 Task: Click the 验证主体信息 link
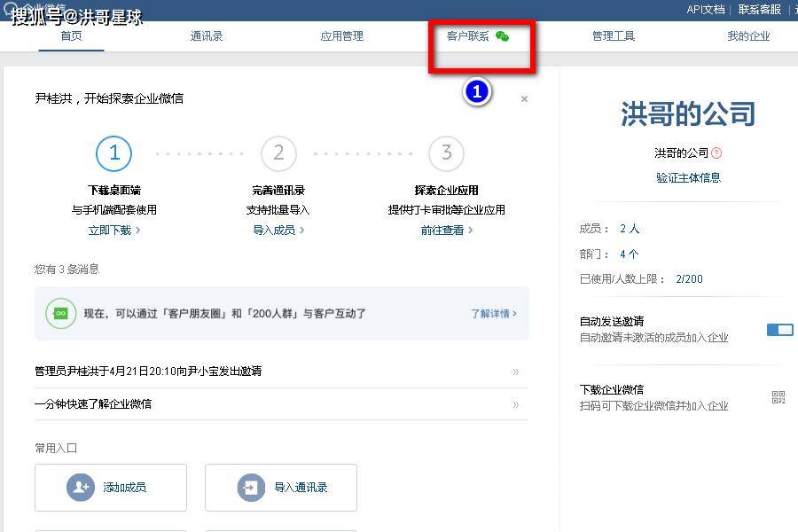click(688, 177)
